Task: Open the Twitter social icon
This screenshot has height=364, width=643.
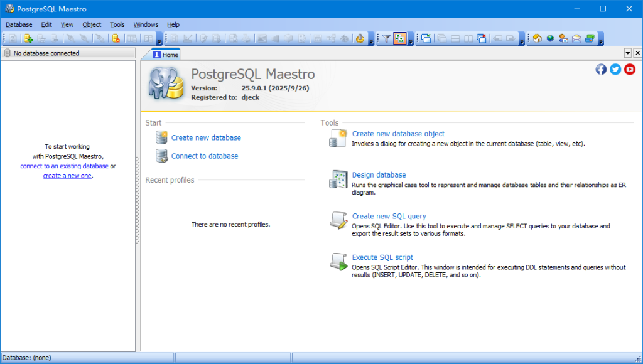Action: pos(615,69)
